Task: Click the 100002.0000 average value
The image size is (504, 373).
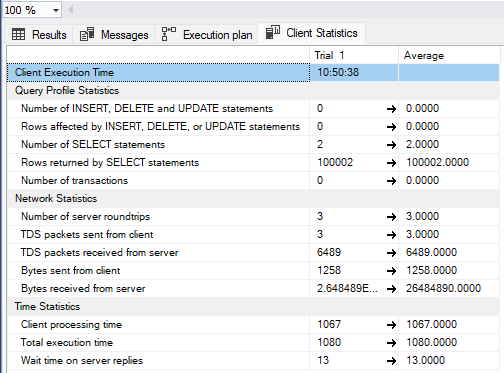Action: (437, 162)
